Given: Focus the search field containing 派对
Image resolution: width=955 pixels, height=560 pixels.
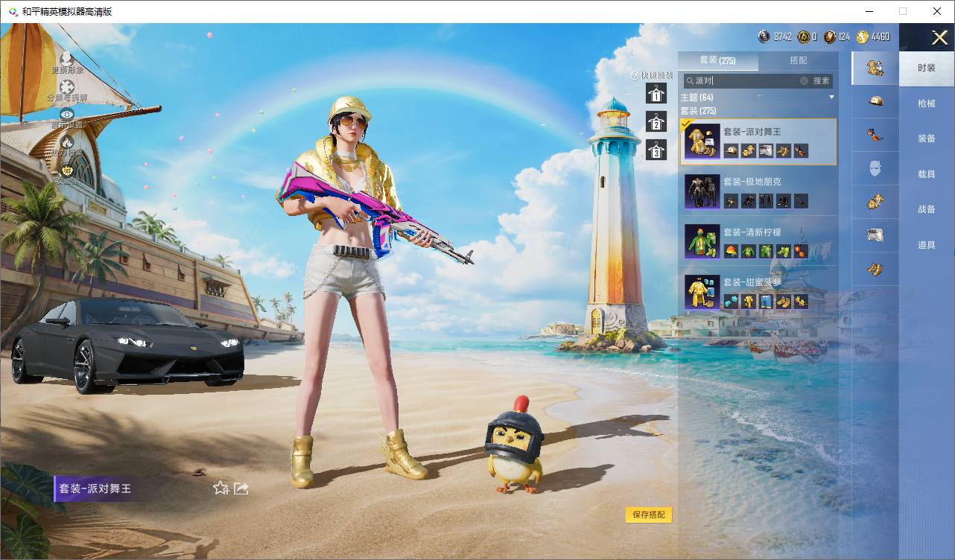Looking at the screenshot, I should pos(746,80).
